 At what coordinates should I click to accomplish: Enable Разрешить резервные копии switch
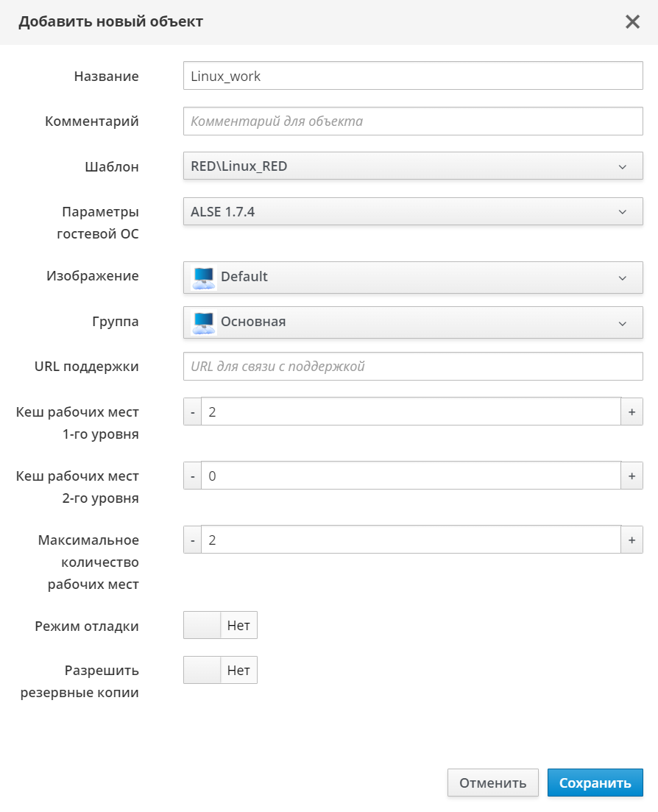(220, 671)
